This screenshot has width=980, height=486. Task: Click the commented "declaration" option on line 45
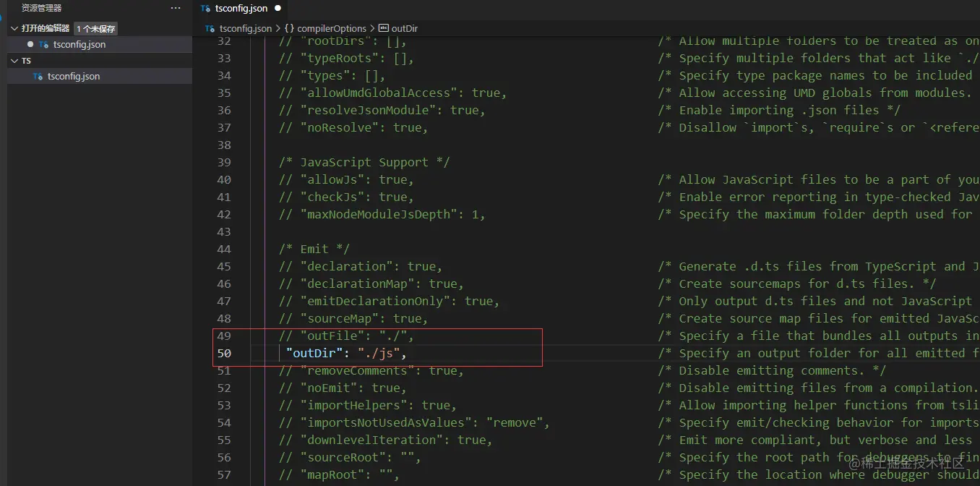(x=361, y=266)
